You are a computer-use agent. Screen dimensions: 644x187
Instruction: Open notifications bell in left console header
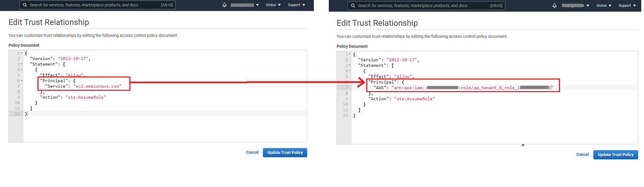[224, 5]
